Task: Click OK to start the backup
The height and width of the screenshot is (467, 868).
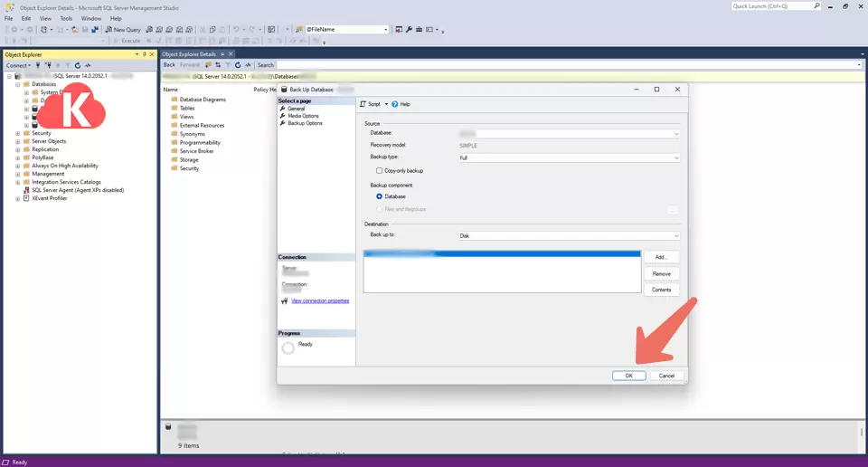Action: coord(628,376)
